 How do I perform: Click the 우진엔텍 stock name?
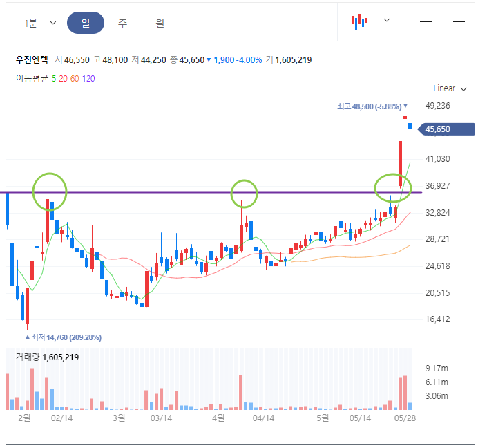click(32, 59)
